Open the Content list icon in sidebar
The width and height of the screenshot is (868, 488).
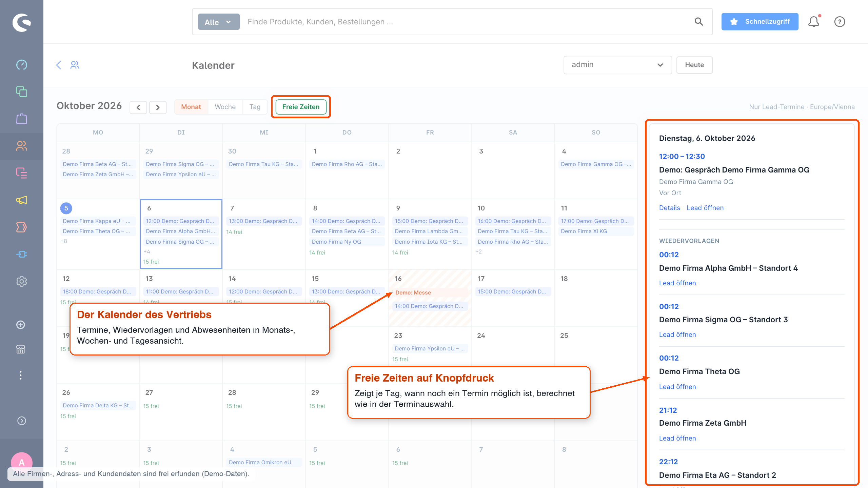(22, 173)
